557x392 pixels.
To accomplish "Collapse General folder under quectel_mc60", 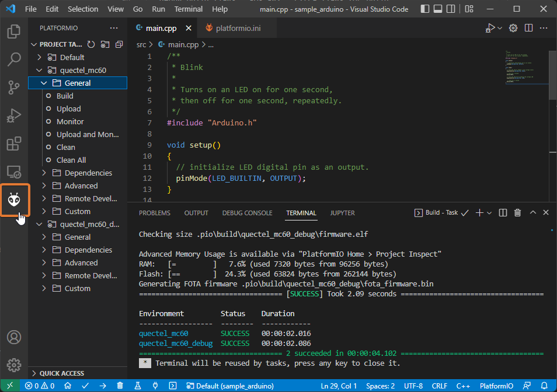I will [x=44, y=83].
